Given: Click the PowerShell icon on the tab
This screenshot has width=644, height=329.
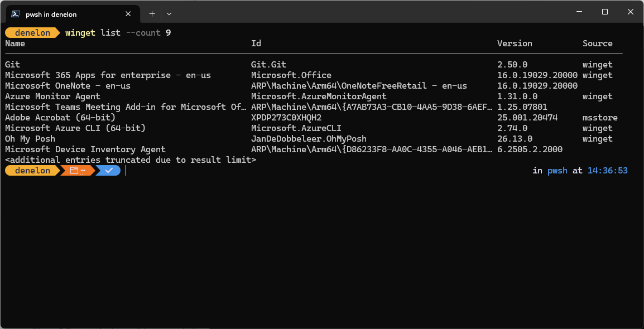Looking at the screenshot, I should 16,14.
